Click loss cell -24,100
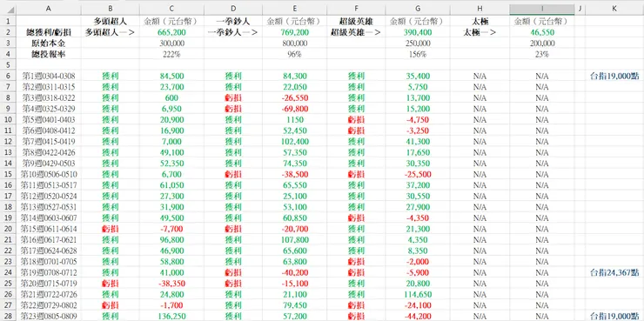This screenshot has height=321, width=644. tap(418, 305)
